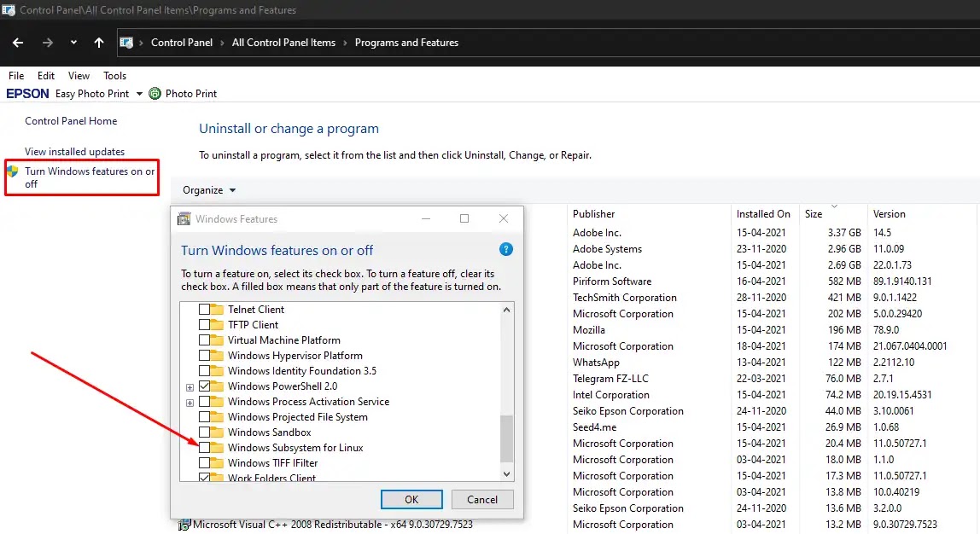The height and width of the screenshot is (534, 980).
Task: Click Turn Windows features on or off link
Action: coord(90,177)
